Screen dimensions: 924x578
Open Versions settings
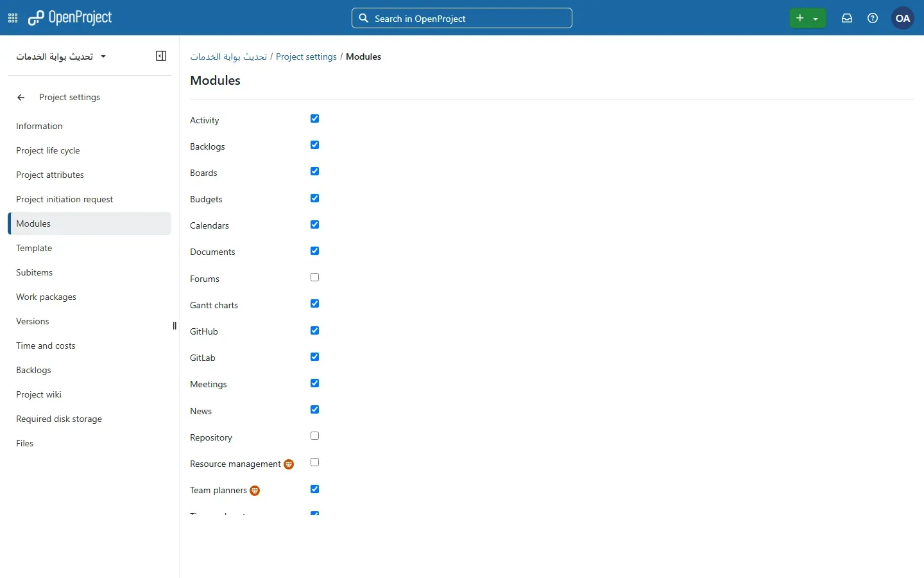pyautogui.click(x=90, y=321)
